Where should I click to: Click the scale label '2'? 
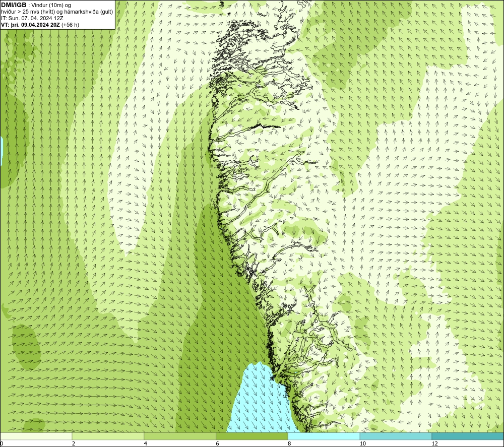74,443
